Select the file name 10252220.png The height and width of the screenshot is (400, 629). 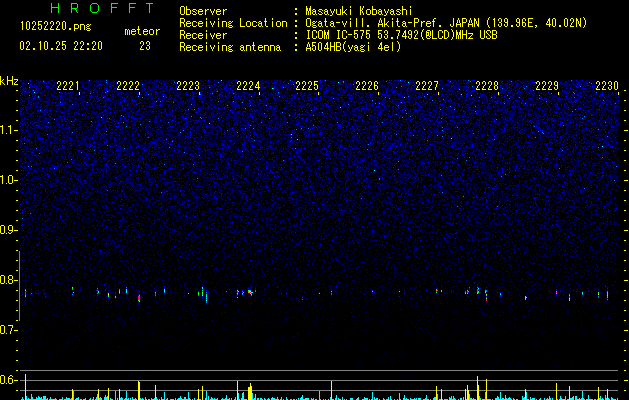point(56,26)
